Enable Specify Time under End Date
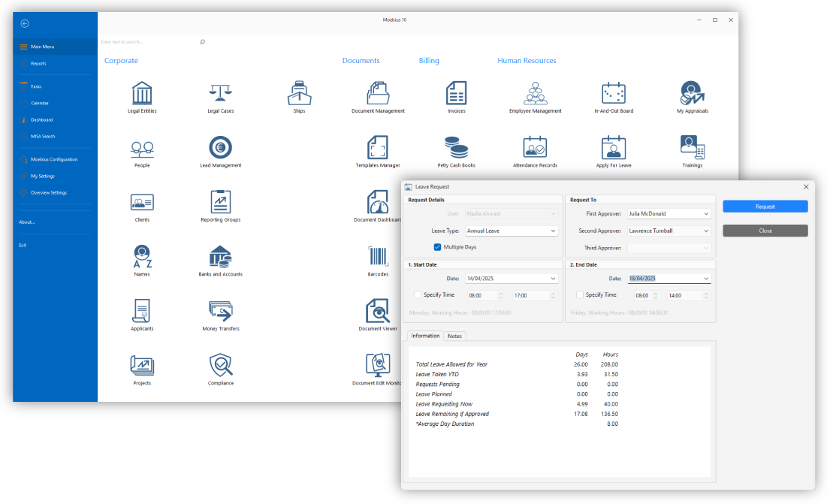This screenshot has height=504, width=830. point(580,295)
